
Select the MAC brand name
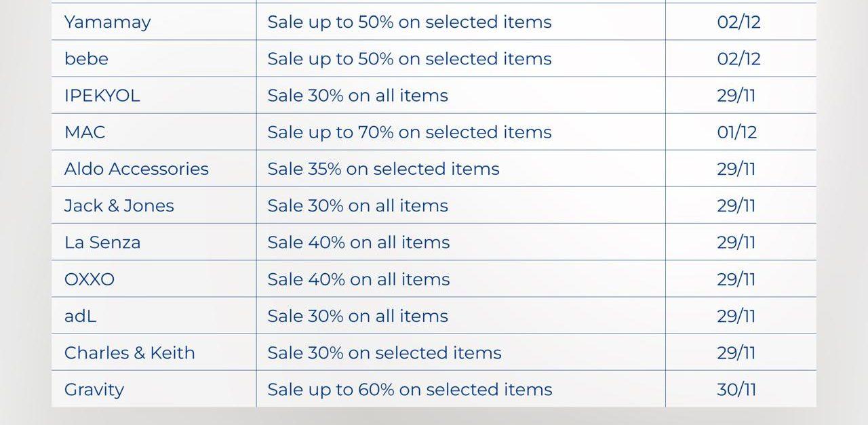pos(85,132)
